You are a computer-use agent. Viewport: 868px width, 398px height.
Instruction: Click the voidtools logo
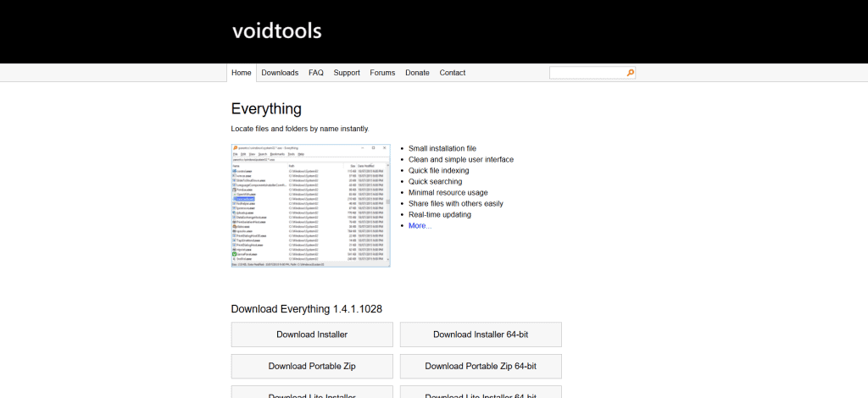pyautogui.click(x=276, y=31)
